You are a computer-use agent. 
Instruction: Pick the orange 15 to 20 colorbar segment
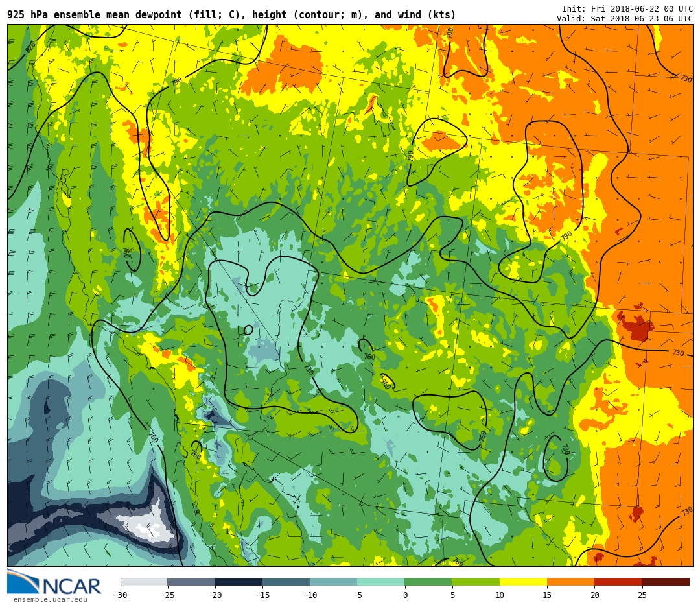point(571,582)
